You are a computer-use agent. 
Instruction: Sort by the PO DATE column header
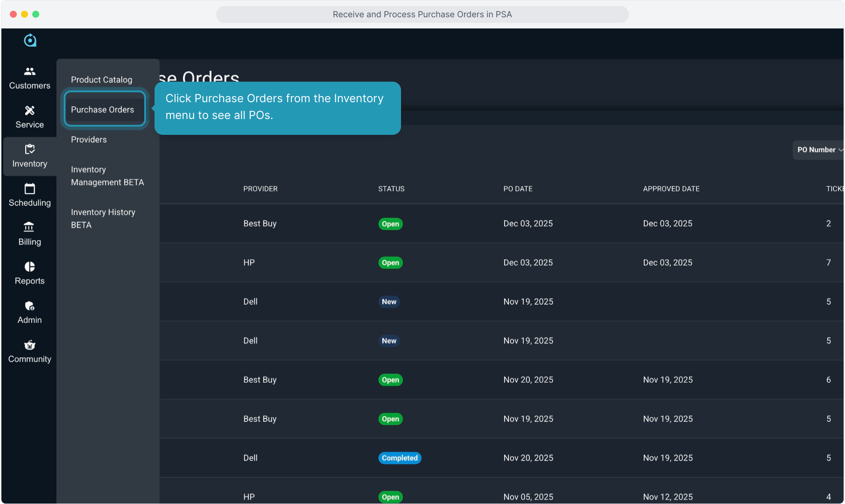tap(518, 189)
